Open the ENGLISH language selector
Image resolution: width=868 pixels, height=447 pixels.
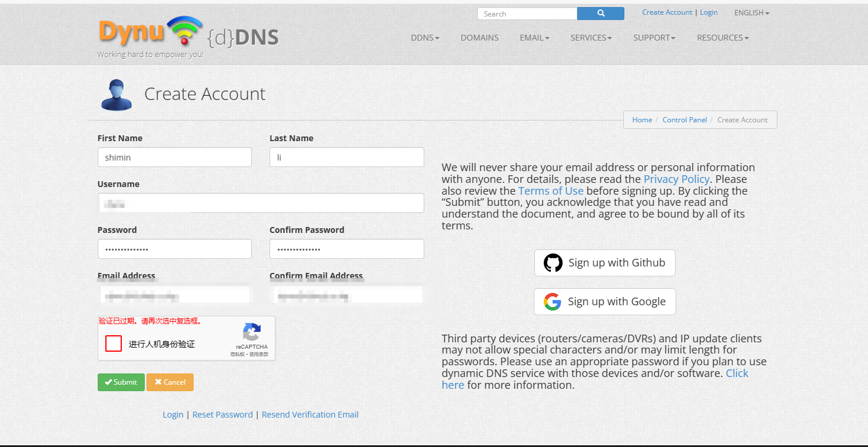[751, 13]
